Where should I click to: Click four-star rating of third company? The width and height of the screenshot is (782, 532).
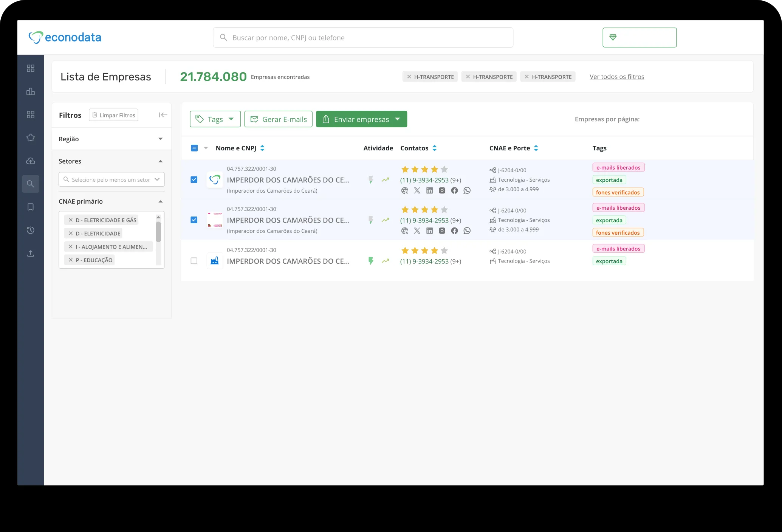click(x=434, y=250)
